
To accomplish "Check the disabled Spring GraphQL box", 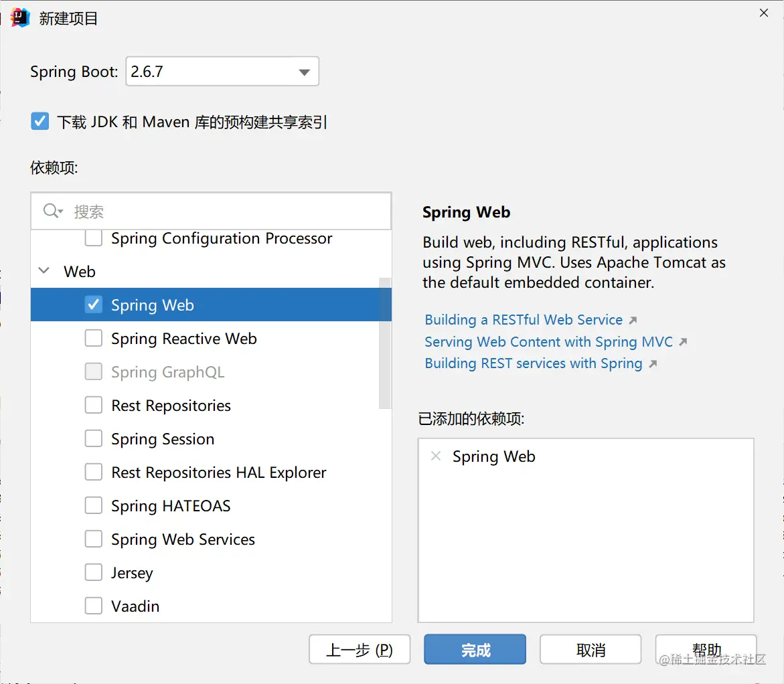I will (x=94, y=371).
